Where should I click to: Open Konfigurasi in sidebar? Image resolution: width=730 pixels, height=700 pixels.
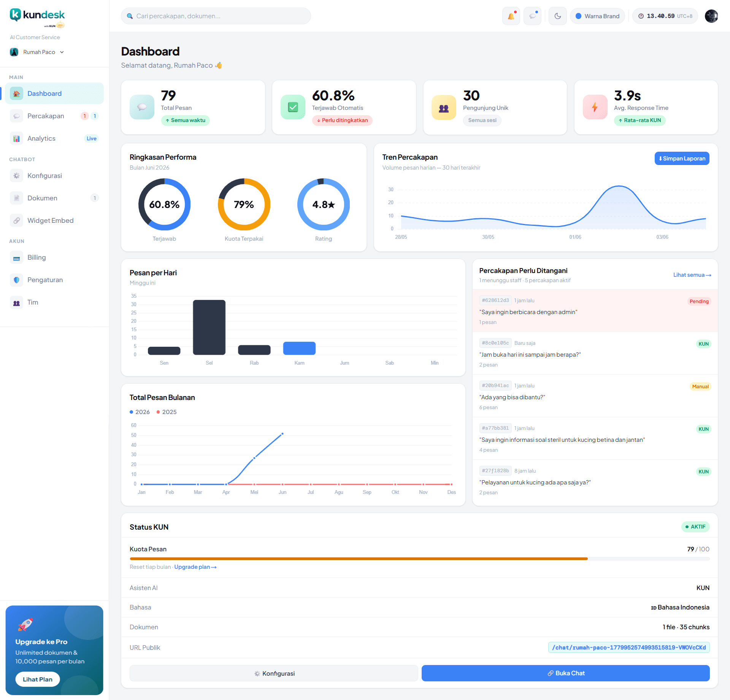[54, 176]
